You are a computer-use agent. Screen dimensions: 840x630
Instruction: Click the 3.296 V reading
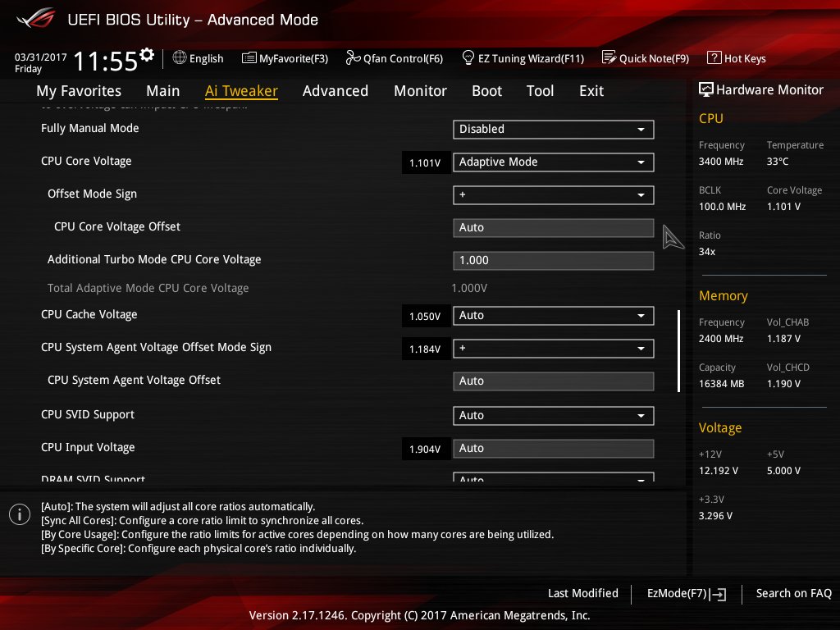tap(715, 515)
